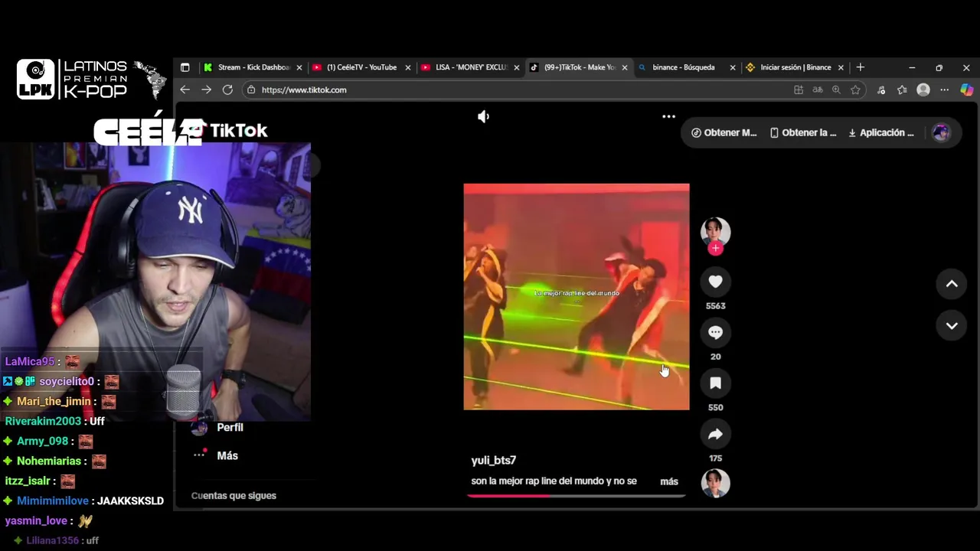This screenshot has width=980, height=551.
Task: Click the 'Obtener M...' button
Action: [x=724, y=132]
